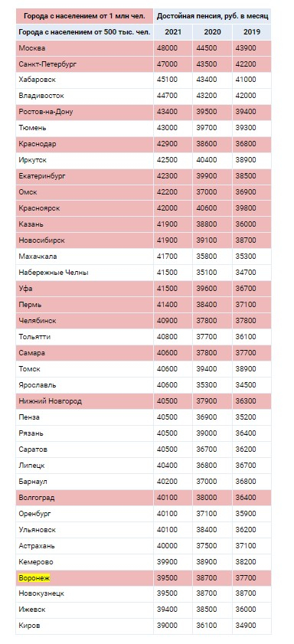Image resolution: width=294 pixels, height=644 pixels.
Task: Select the Набережные Челны cell
Action: 84,273
